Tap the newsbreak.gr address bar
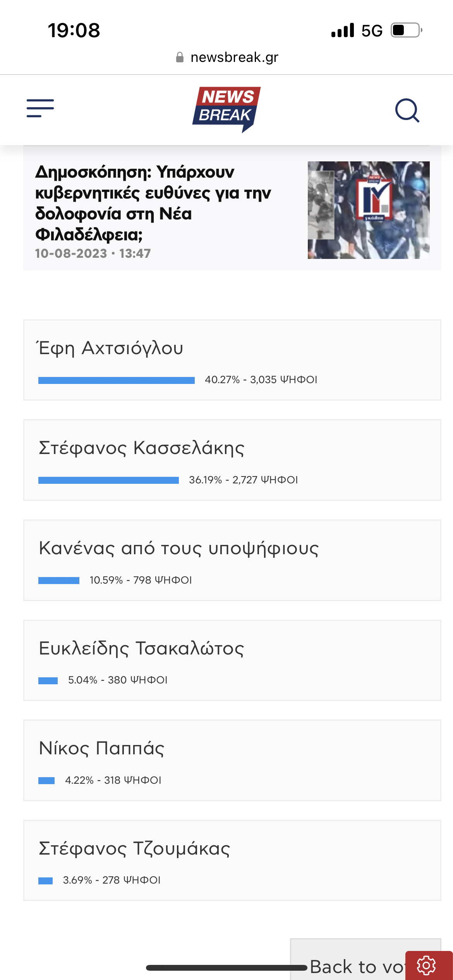 point(234,57)
